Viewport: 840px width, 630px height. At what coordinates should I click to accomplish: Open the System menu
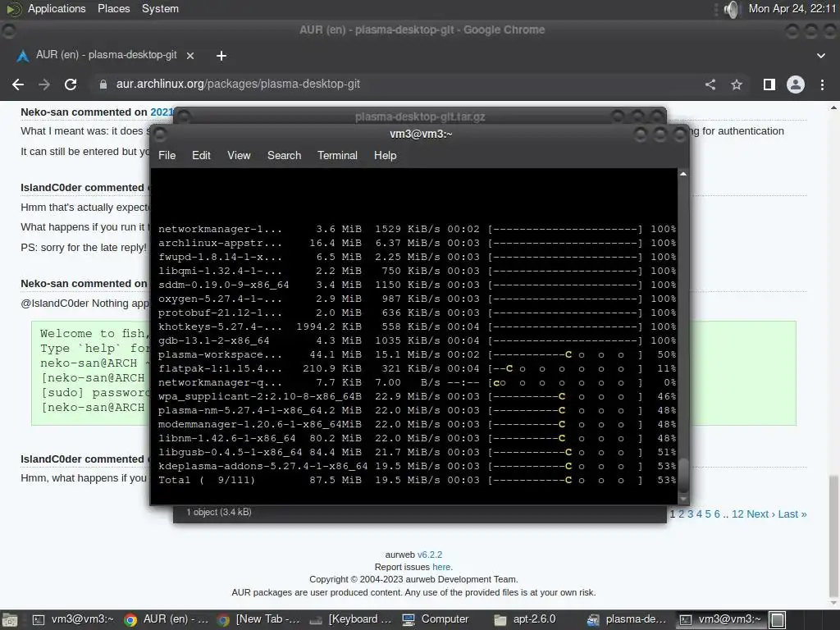[x=160, y=8]
